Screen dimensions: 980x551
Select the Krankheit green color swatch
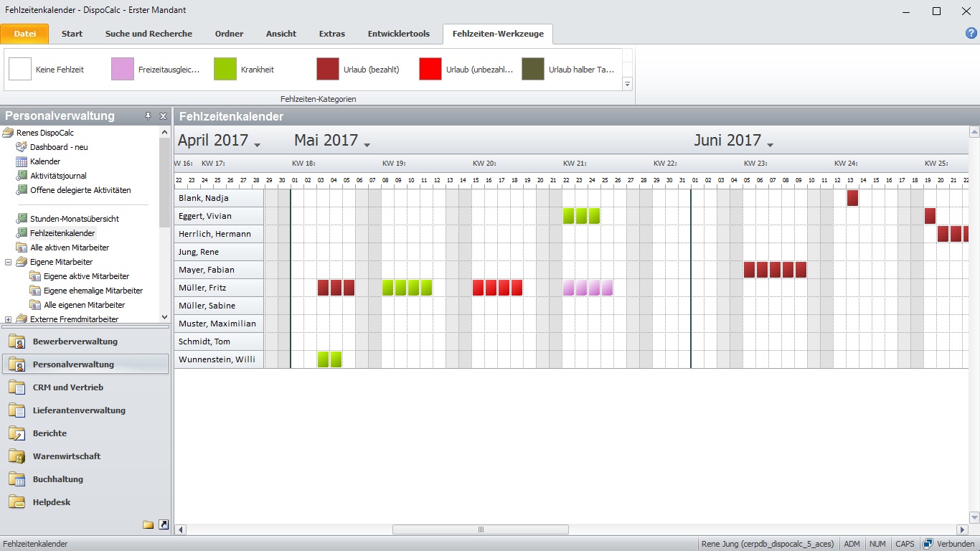(225, 70)
